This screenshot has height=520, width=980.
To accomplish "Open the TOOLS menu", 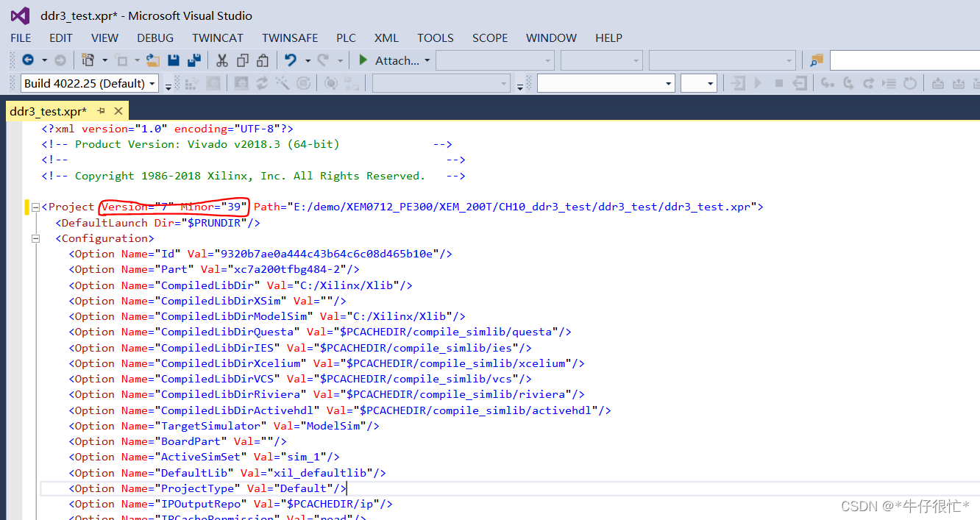I will point(436,38).
